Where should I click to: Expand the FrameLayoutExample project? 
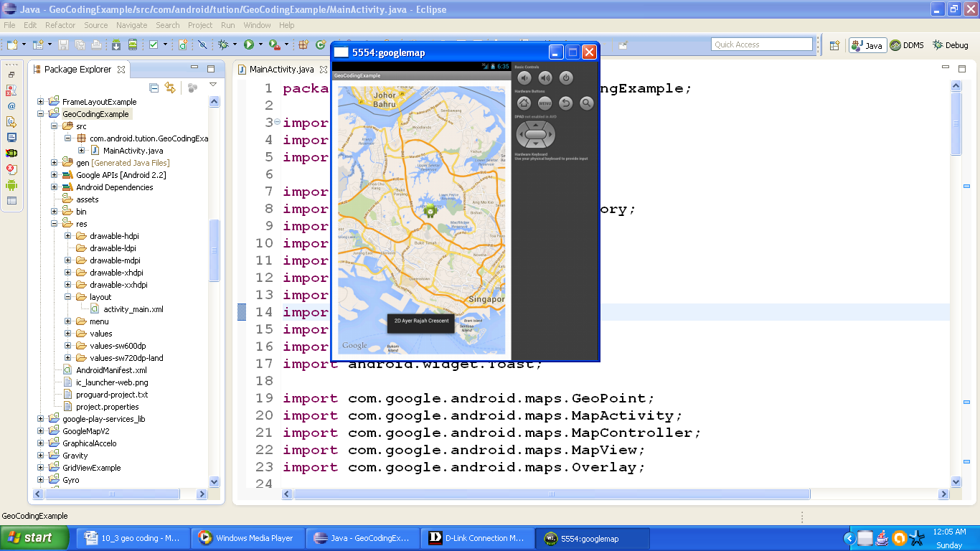tap(41, 102)
